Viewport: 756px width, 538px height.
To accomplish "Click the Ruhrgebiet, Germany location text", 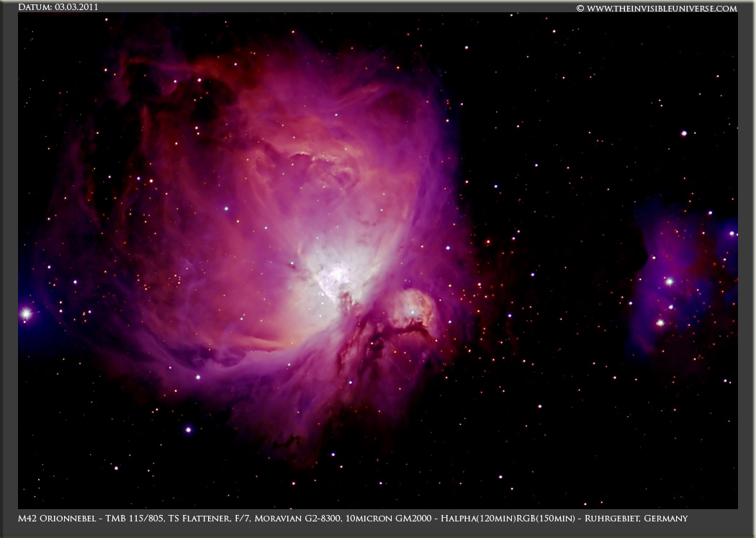I will click(639, 519).
